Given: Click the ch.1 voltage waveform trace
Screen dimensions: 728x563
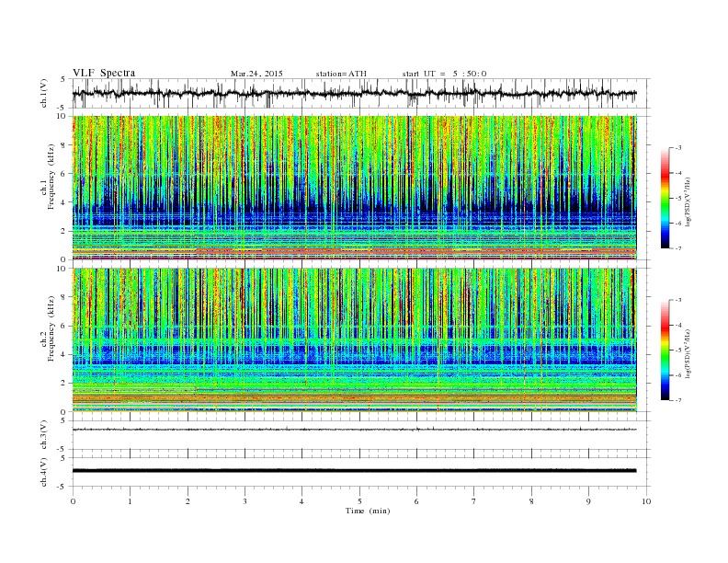Looking at the screenshot, I should click(354, 93).
